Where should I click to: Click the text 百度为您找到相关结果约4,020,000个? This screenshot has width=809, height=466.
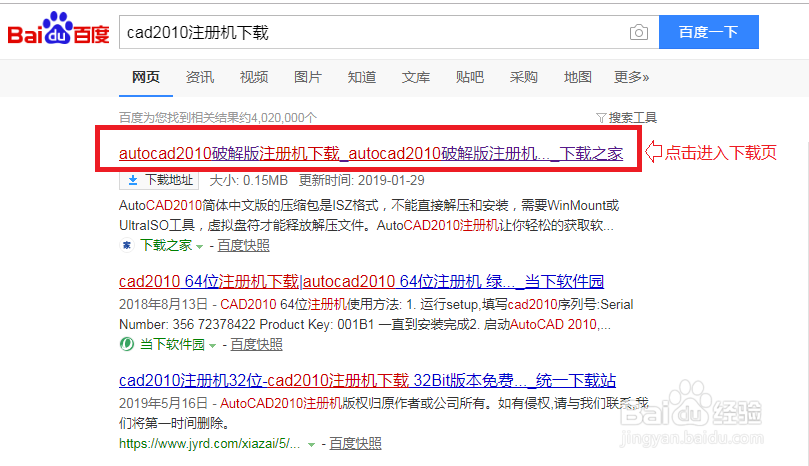[218, 118]
